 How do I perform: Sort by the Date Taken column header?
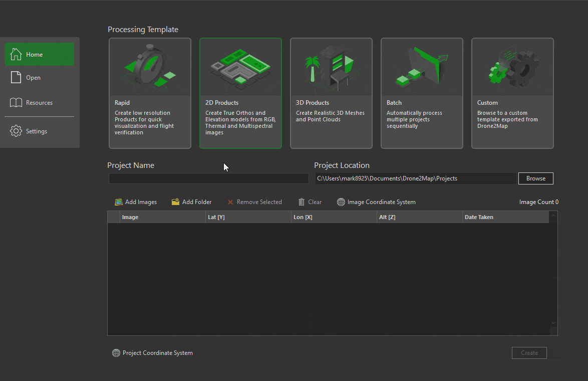pos(505,217)
